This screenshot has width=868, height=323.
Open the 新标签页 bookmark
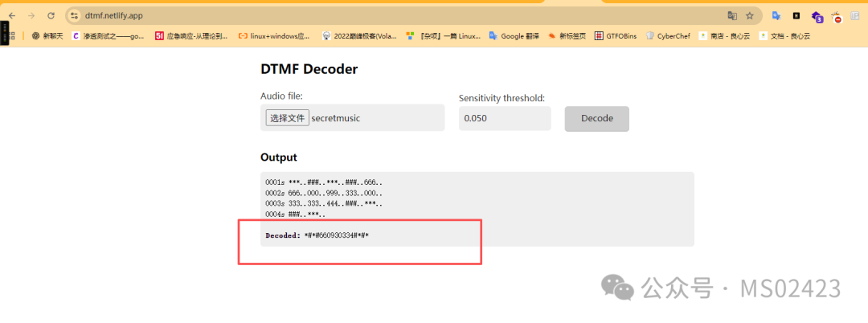coord(567,36)
